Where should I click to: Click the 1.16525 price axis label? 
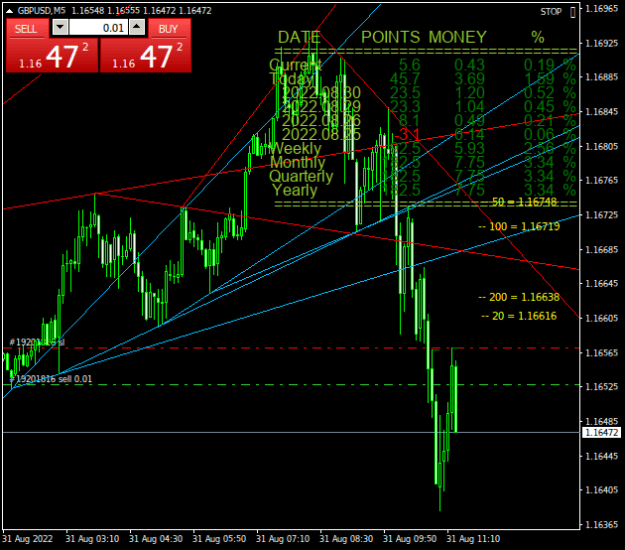(601, 387)
